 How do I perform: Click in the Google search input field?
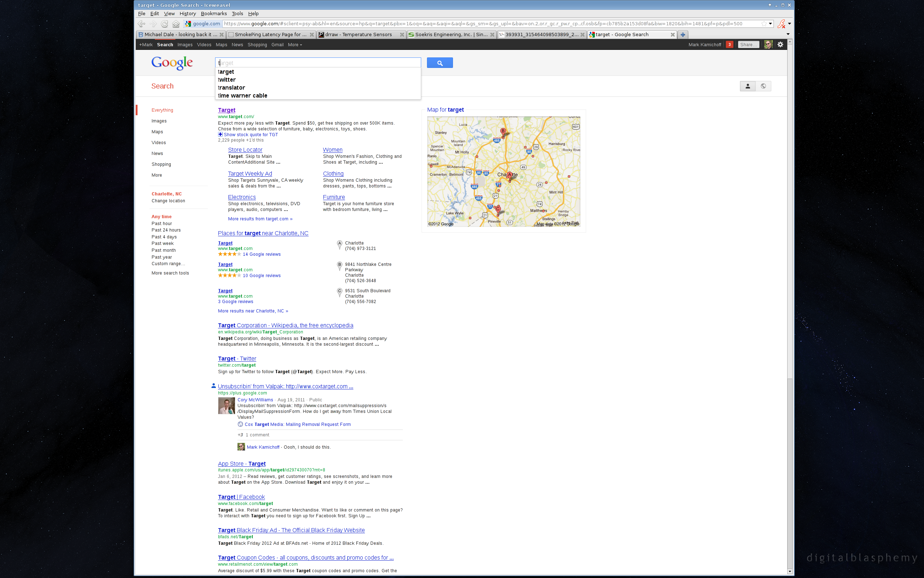(x=318, y=63)
